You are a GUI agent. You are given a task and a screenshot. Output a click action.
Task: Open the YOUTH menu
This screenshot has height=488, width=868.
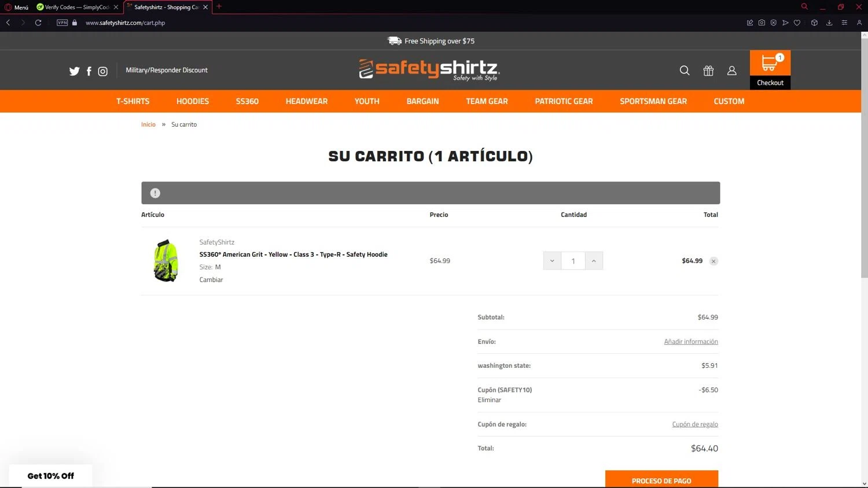coord(367,101)
